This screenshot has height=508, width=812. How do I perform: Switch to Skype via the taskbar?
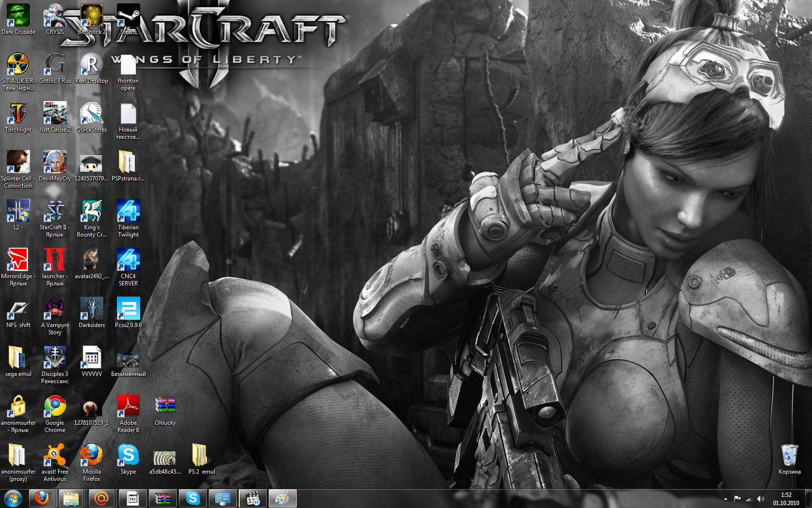(x=192, y=498)
